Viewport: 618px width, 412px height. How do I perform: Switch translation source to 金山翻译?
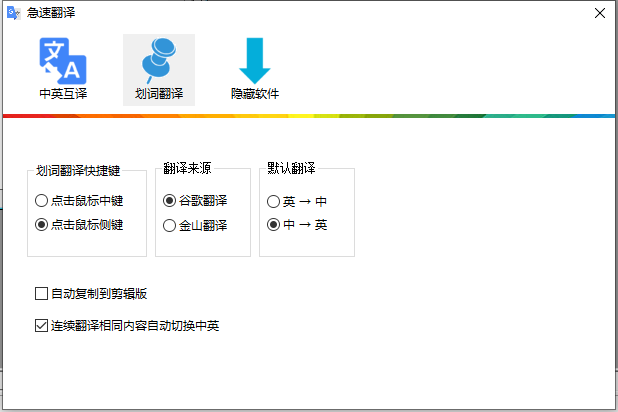point(170,225)
